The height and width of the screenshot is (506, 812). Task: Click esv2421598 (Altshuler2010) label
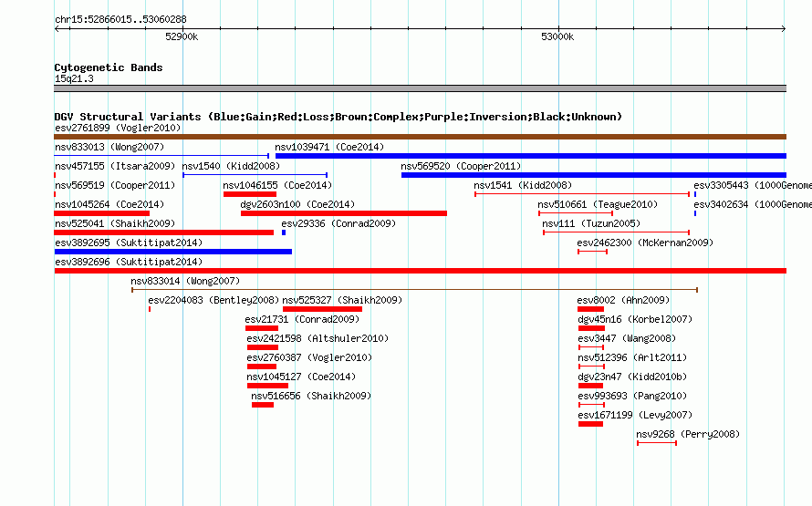(x=318, y=338)
